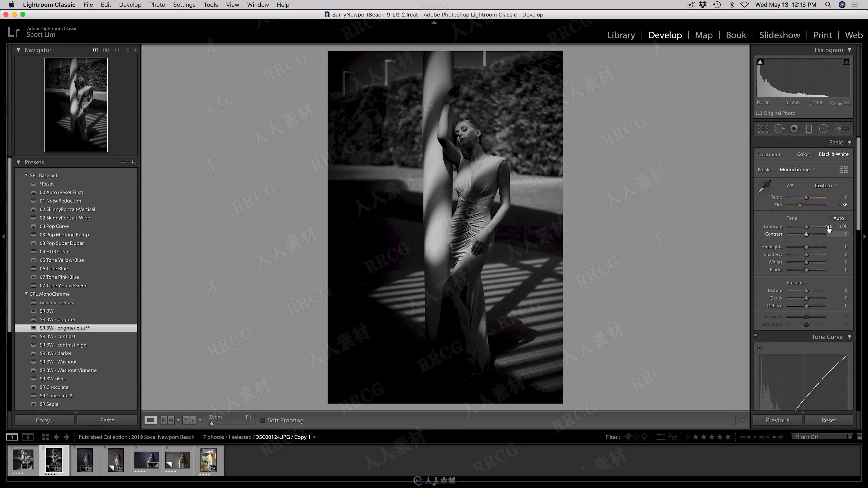Collapse SRL Base Set preset group

[26, 175]
